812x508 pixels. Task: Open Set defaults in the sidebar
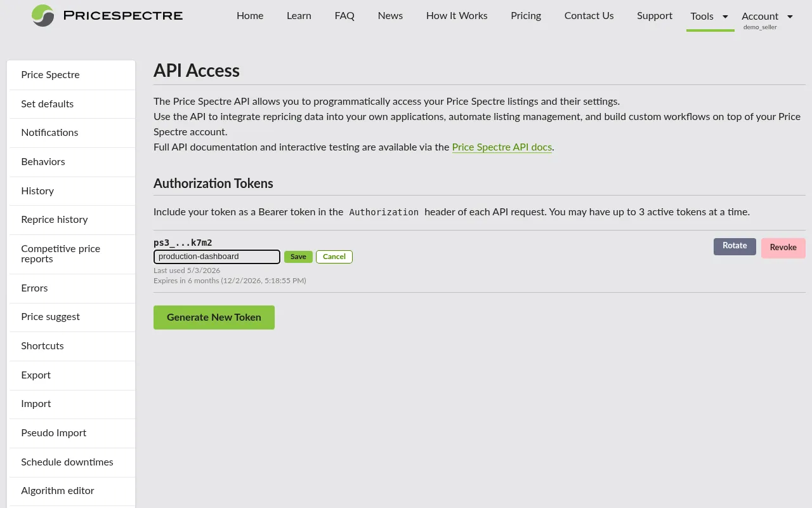pyautogui.click(x=71, y=104)
